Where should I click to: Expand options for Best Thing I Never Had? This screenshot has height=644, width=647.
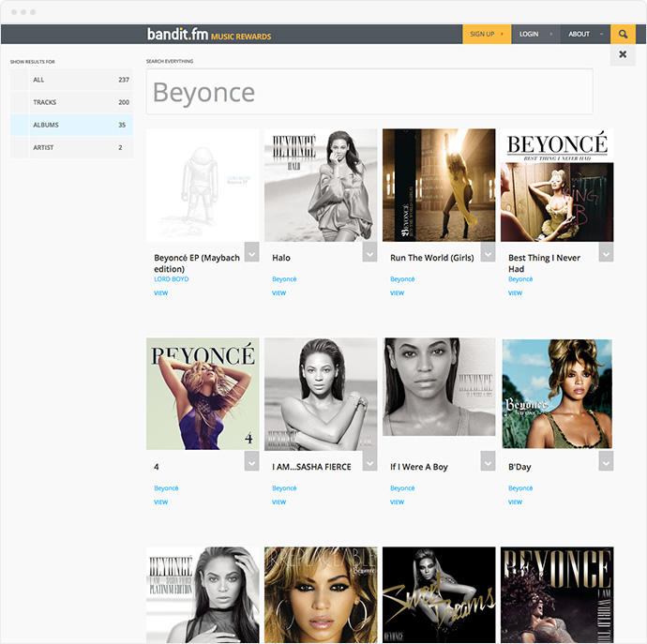[x=606, y=251]
